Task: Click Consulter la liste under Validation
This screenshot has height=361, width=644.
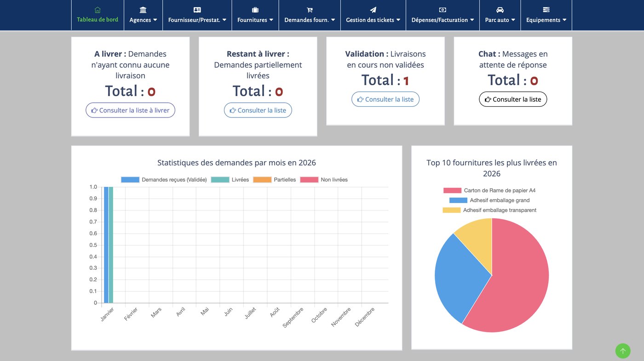Action: [385, 99]
